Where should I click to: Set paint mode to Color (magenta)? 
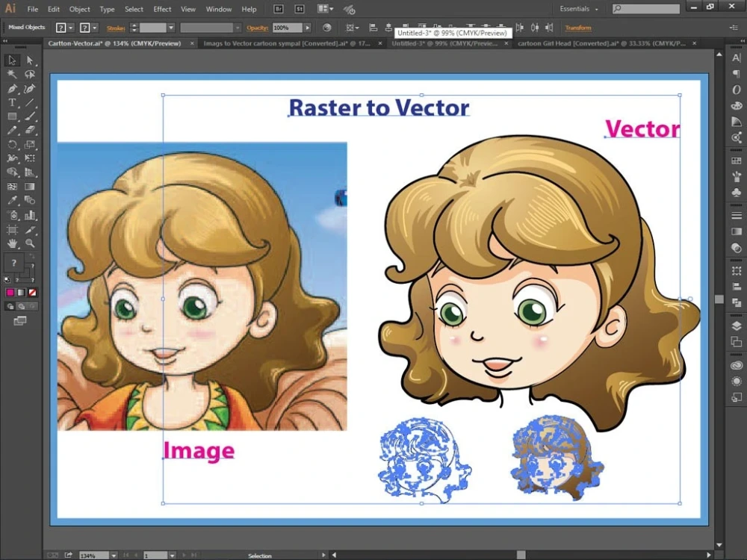(10, 293)
